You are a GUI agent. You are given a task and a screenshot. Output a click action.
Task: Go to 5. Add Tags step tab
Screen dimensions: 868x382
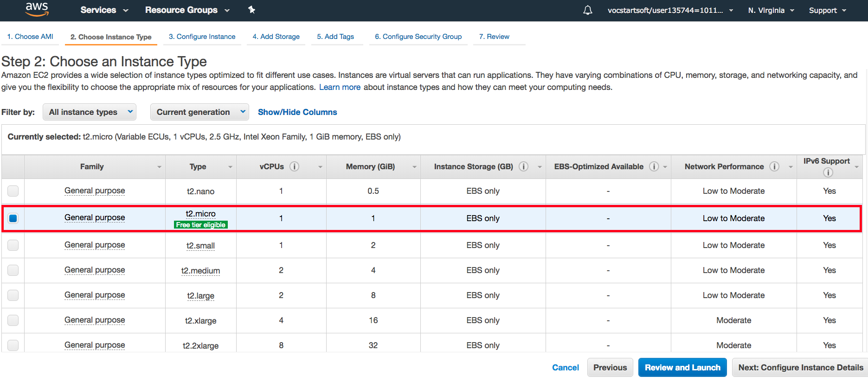point(335,37)
